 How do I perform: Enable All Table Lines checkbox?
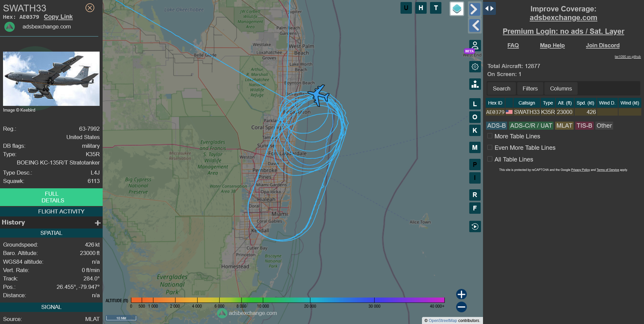(490, 159)
